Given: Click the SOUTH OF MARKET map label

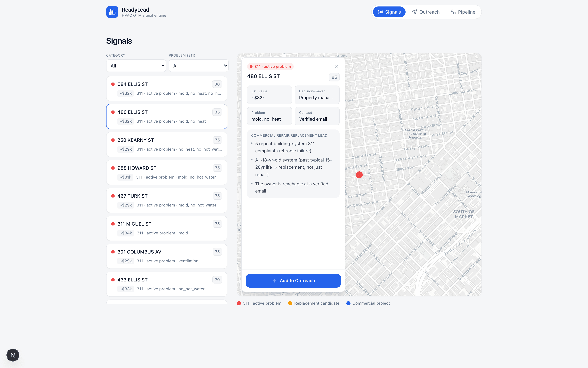Looking at the screenshot, I should pos(464,214).
